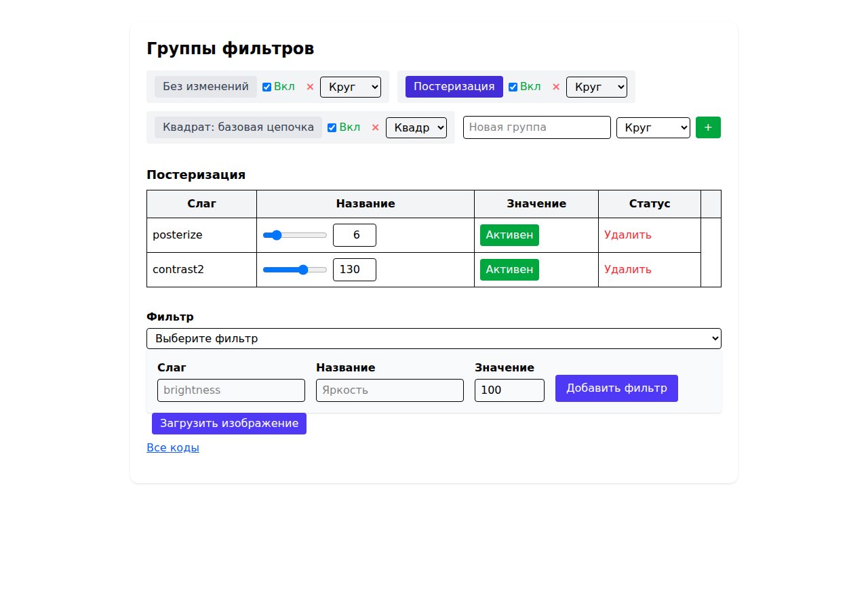Expand the 'Выберите фильтр' dropdown

[434, 338]
